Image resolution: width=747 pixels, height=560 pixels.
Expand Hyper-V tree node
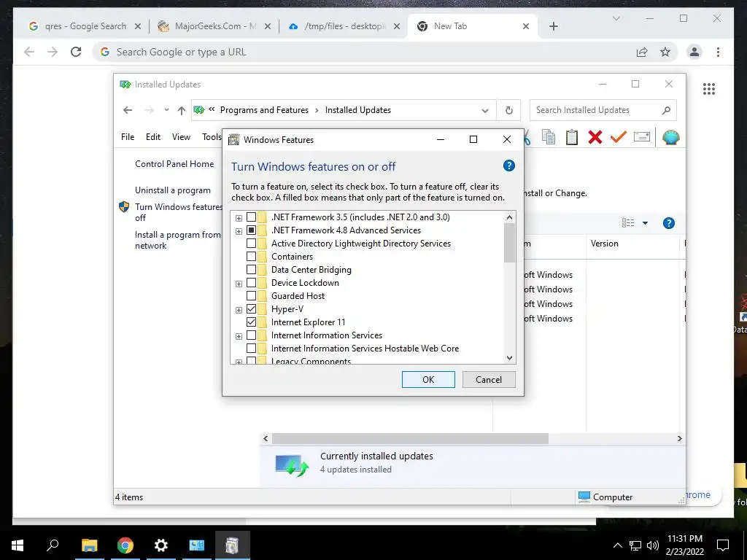tap(239, 310)
